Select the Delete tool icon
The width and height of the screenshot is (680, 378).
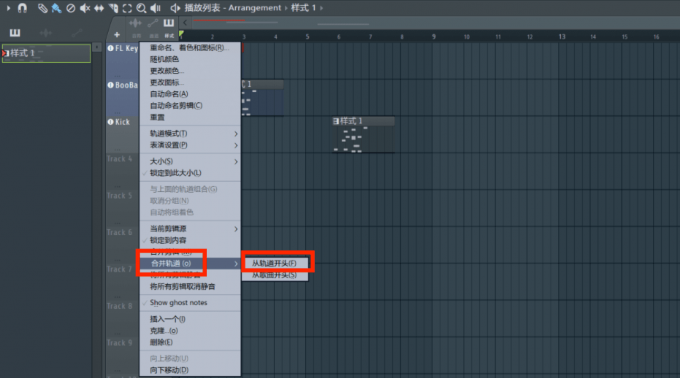click(x=71, y=8)
